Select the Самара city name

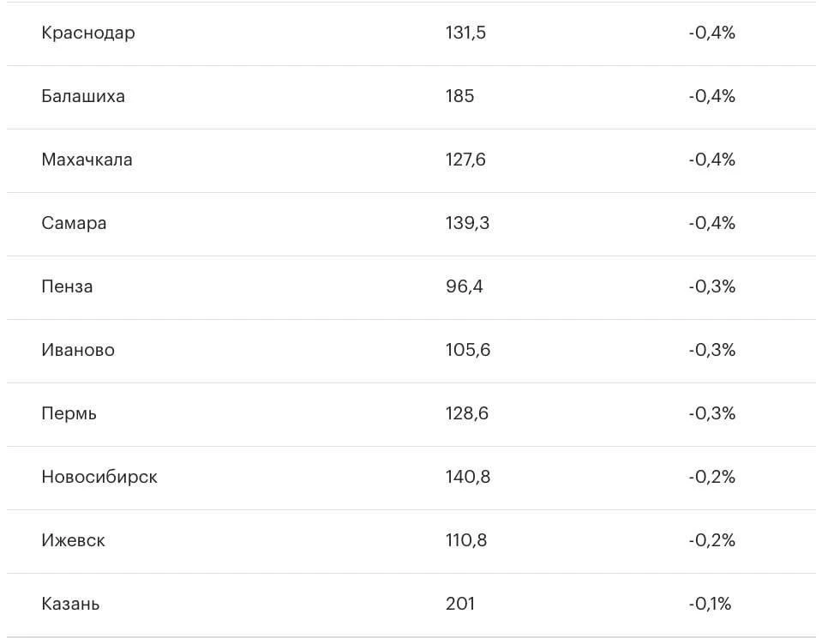point(74,223)
